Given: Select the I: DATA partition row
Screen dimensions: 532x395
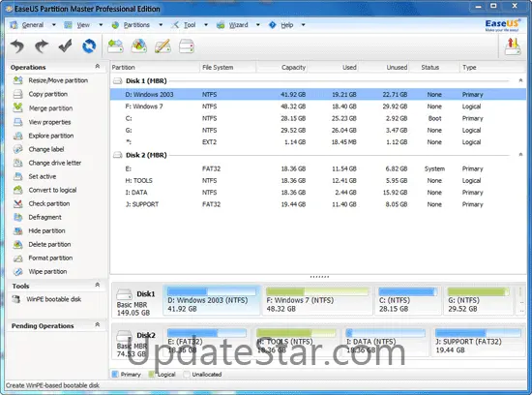Looking at the screenshot, I should pyautogui.click(x=318, y=193).
